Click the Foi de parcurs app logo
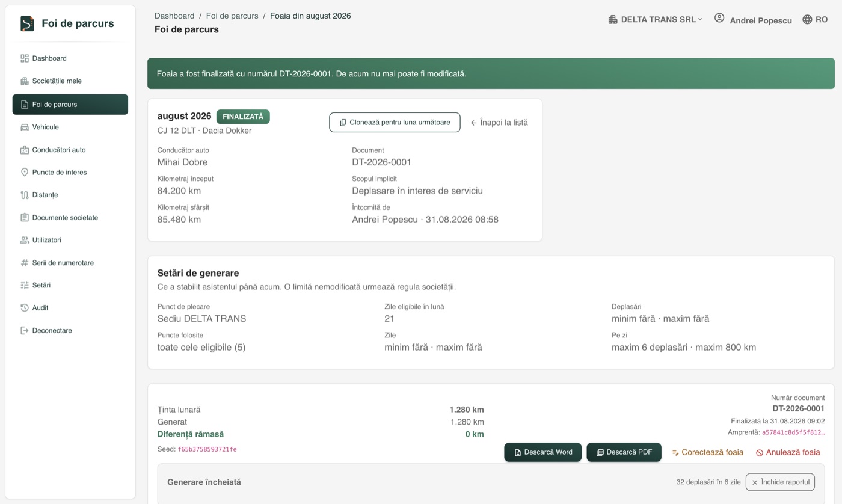842x504 pixels. (x=27, y=23)
